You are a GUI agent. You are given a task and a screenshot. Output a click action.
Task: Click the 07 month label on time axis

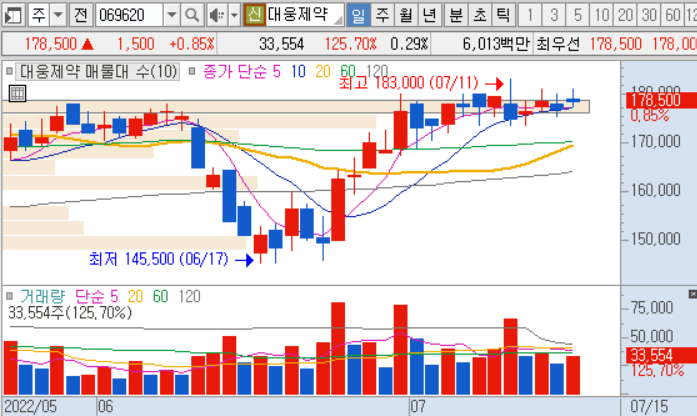pos(417,407)
